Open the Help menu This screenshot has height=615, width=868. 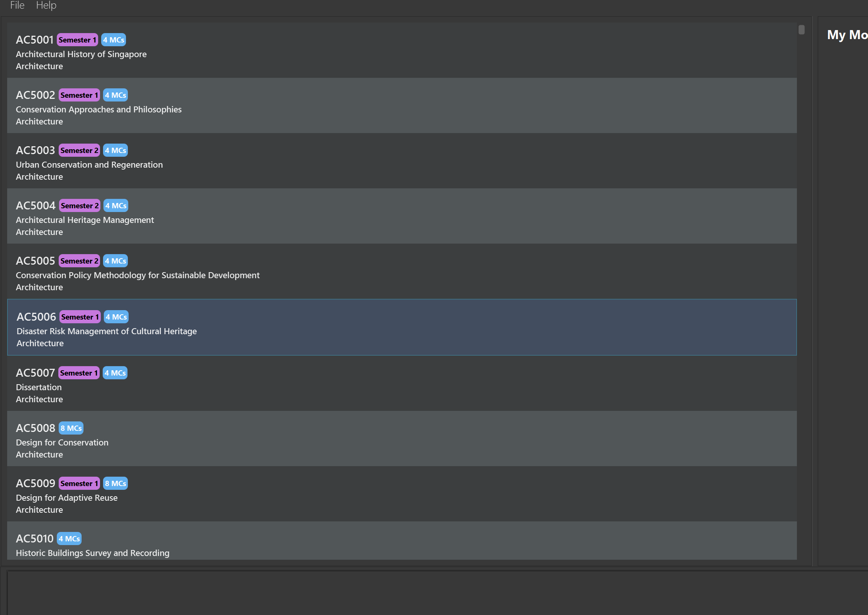pos(46,5)
